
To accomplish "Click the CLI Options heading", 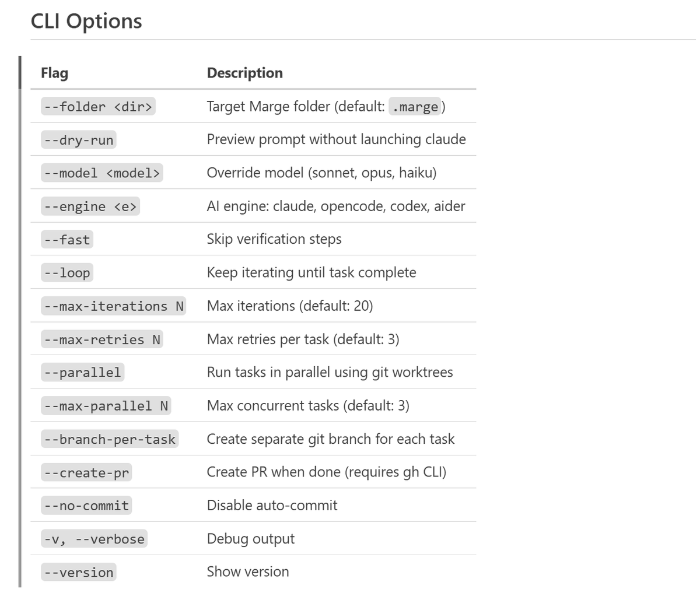I will point(86,21).
